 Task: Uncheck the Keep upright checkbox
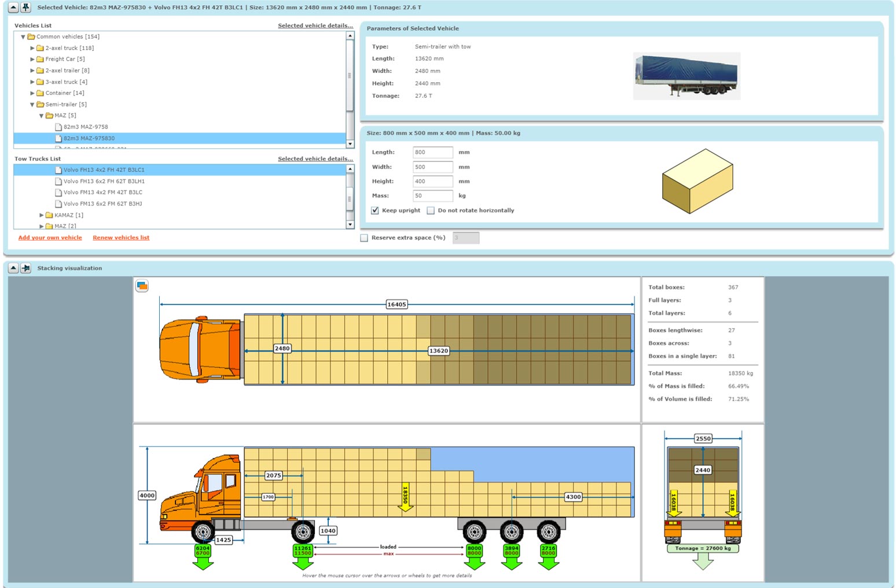point(375,211)
